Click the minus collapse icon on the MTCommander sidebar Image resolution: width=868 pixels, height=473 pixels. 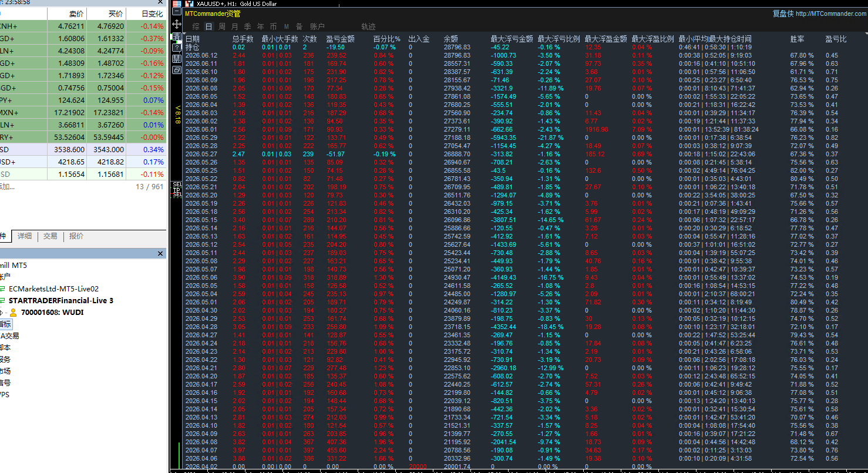(176, 12)
